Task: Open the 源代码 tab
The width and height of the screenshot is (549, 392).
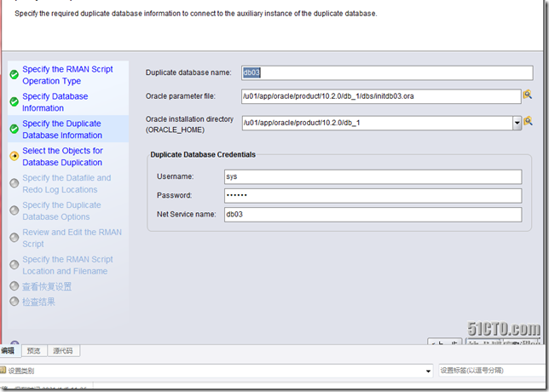Action: [63, 350]
